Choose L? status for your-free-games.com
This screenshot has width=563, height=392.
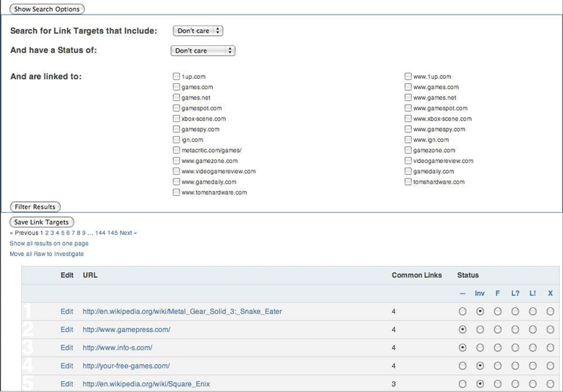(x=515, y=366)
